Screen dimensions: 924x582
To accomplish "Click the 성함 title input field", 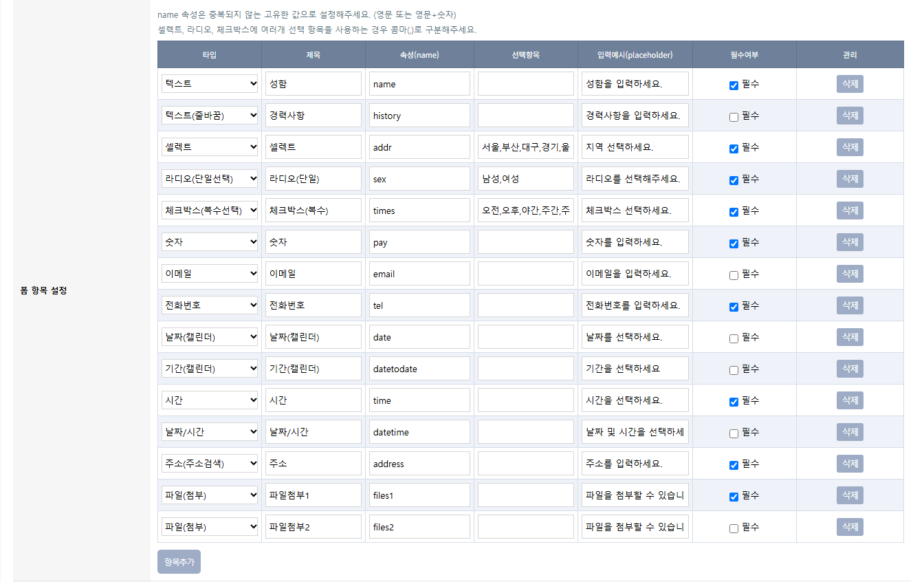I will coord(313,84).
